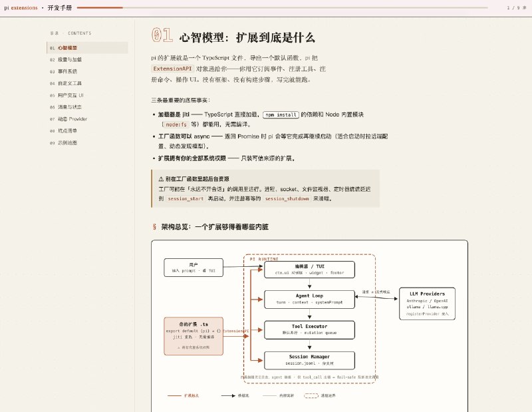This screenshot has width=532, height=412.
Task: Click the § section mark before 架构总览
Action: click(x=154, y=227)
